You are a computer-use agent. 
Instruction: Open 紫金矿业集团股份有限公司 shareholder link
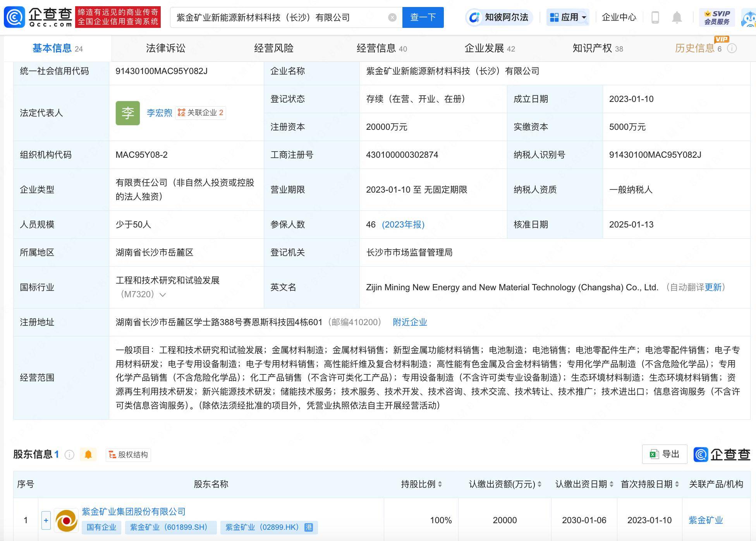tap(134, 512)
